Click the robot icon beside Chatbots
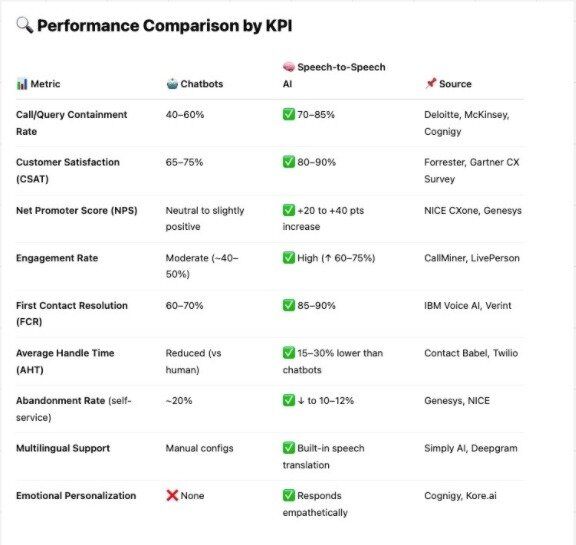576x545 pixels. pos(172,84)
